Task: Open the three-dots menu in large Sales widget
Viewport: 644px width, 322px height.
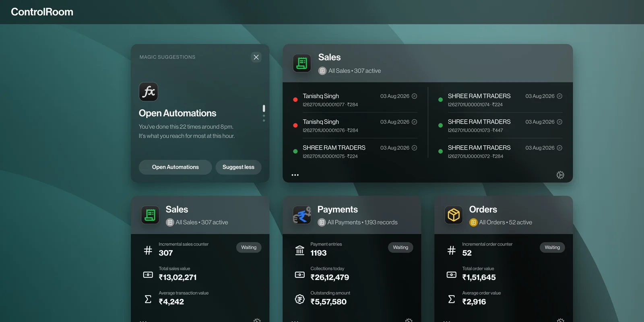Action: 295,175
